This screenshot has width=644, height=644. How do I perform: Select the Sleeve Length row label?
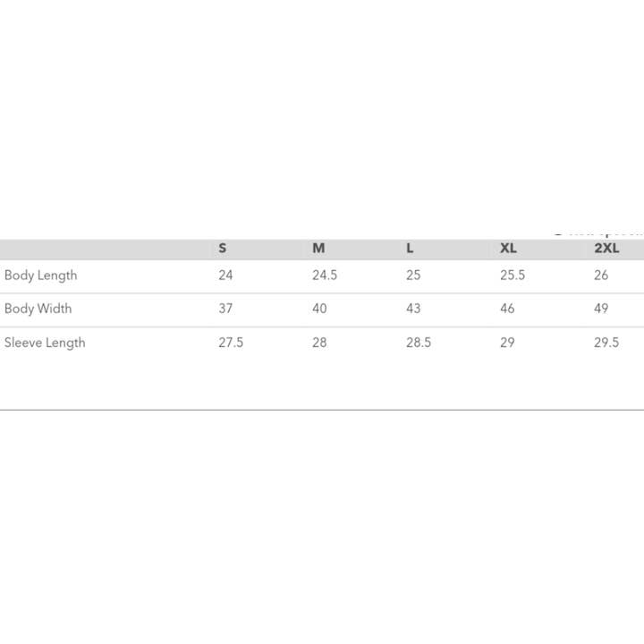[45, 343]
